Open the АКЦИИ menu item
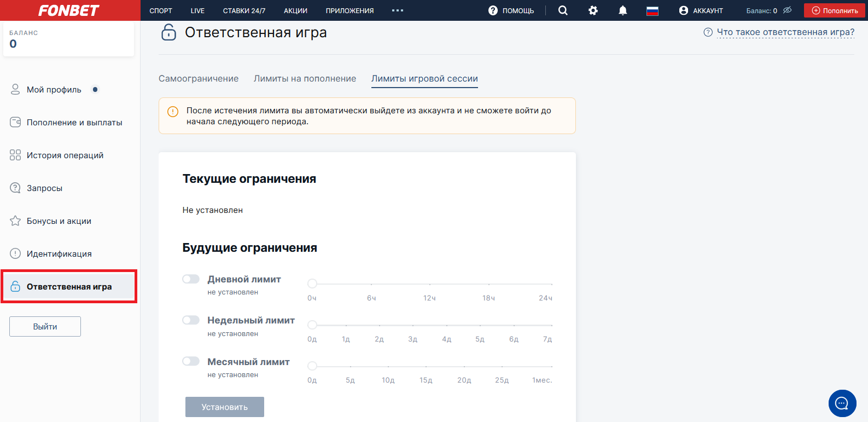This screenshot has height=422, width=868. (295, 10)
